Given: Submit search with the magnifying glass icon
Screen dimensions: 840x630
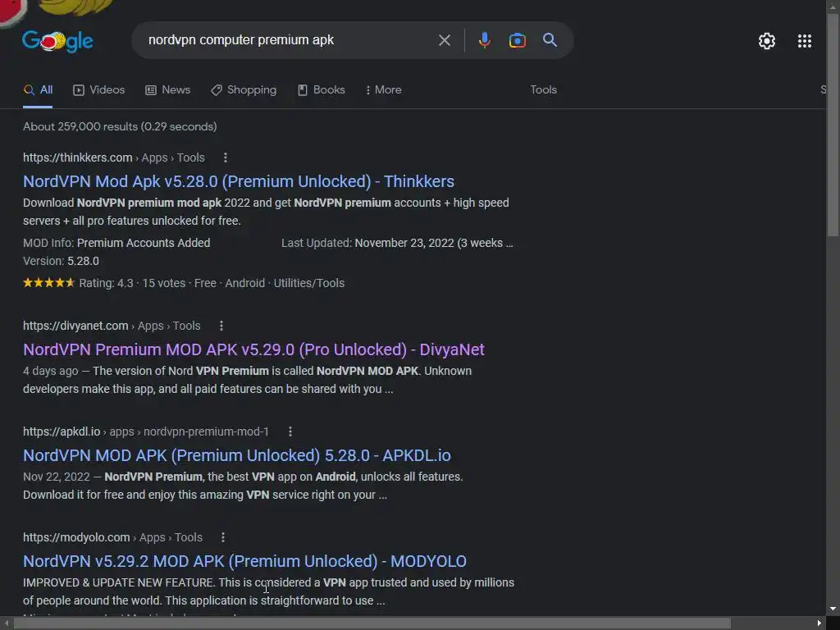Looking at the screenshot, I should coord(550,39).
